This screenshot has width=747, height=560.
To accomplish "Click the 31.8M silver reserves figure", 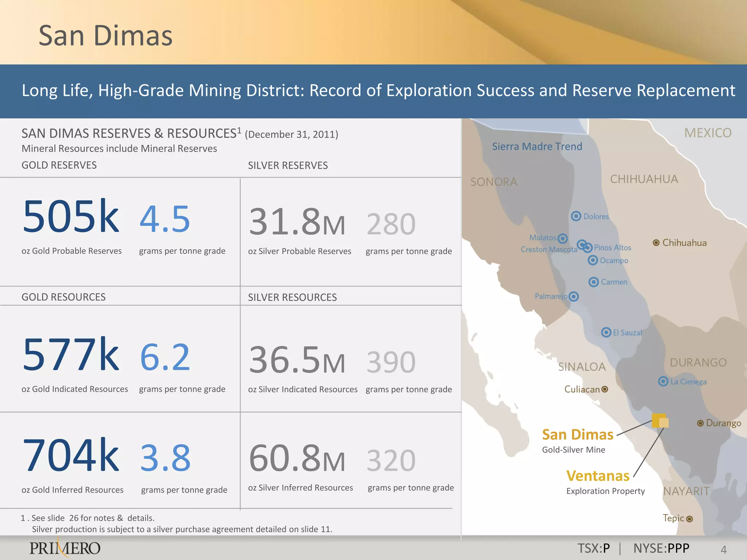I will (x=297, y=221).
